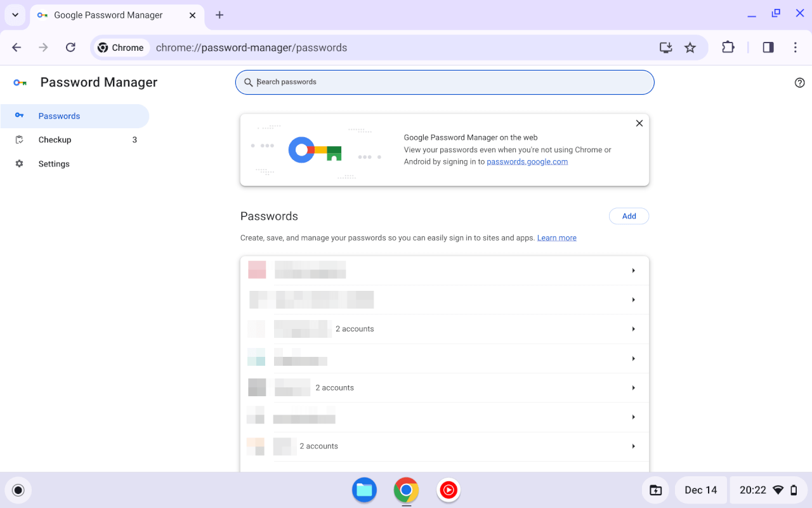Click the Chrome icon on the shelf
Viewport: 812px width, 508px height.
tap(406, 490)
